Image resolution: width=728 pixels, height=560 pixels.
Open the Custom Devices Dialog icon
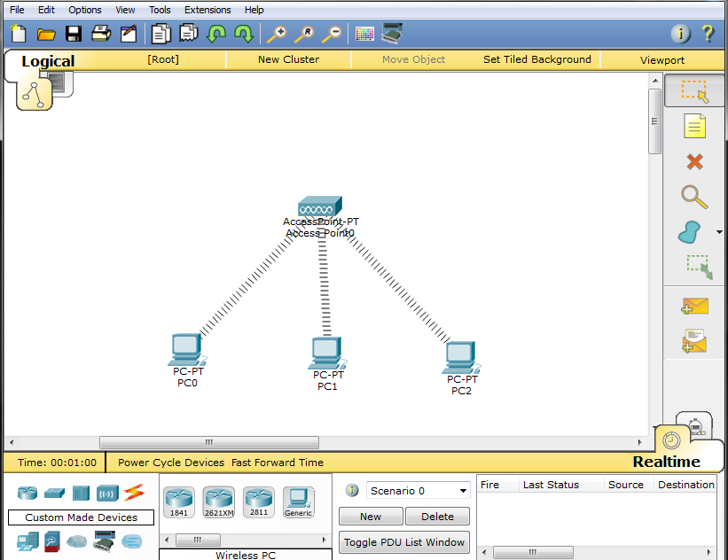391,33
